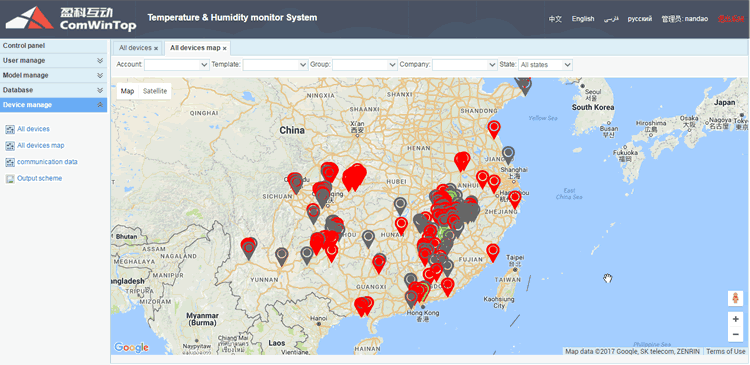Open the State dropdown showing All states
The height and width of the screenshot is (365, 750).
[x=545, y=65]
